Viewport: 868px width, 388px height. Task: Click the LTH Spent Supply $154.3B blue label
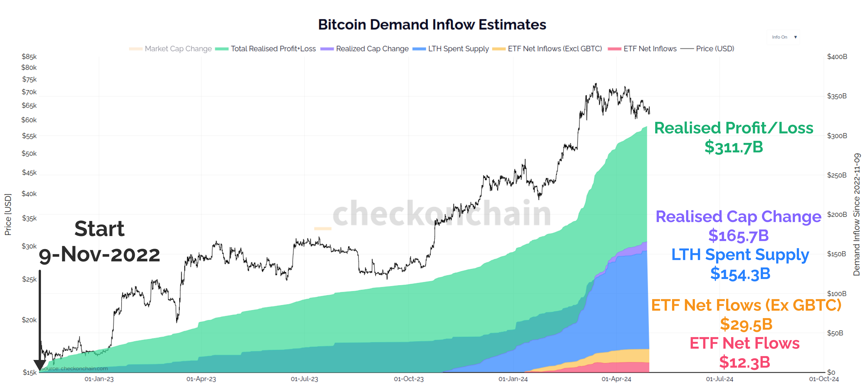(740, 264)
